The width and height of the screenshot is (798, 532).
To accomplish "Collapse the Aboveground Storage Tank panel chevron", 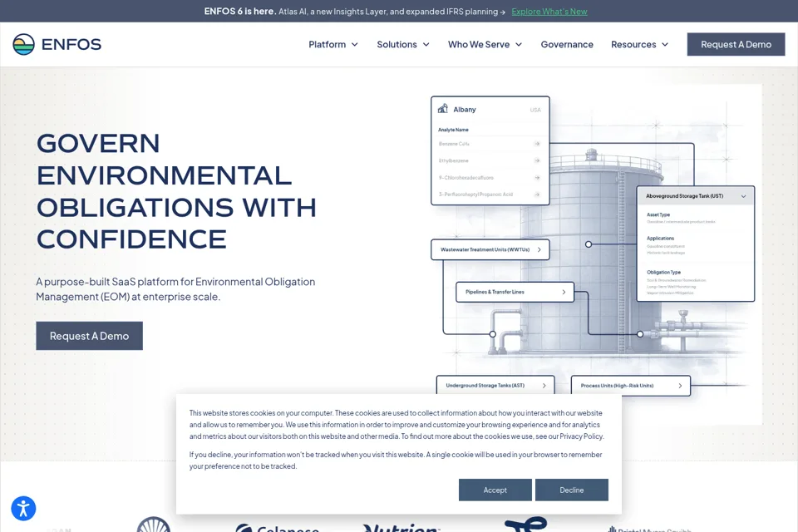I will tap(743, 196).
